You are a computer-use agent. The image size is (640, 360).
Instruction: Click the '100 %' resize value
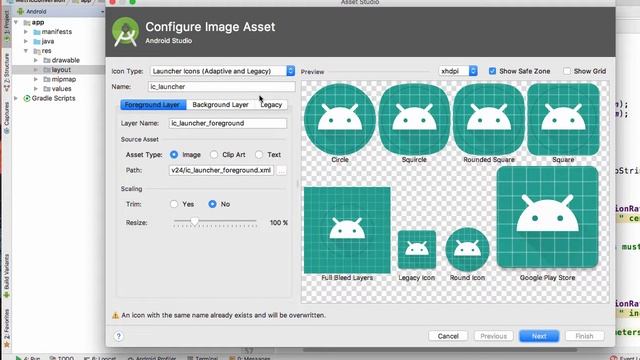279,223
